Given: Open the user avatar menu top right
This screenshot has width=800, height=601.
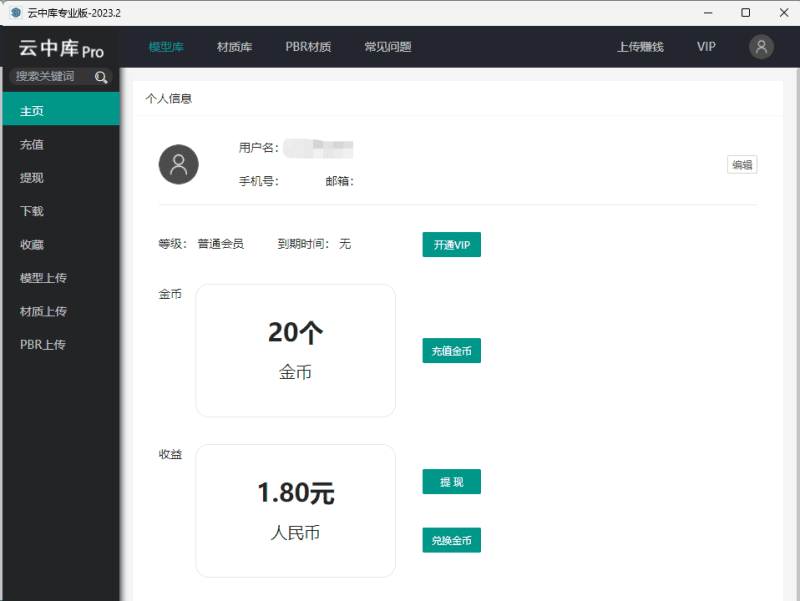Looking at the screenshot, I should pos(760,47).
